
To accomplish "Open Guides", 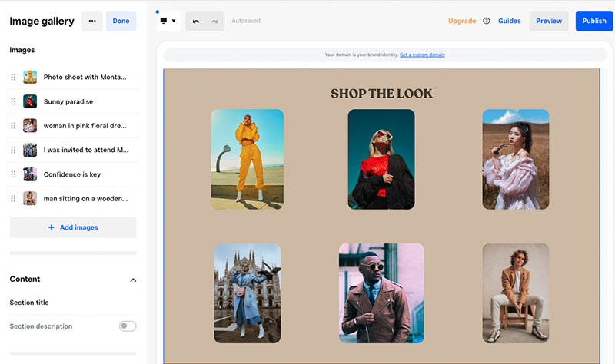I will coord(509,21).
